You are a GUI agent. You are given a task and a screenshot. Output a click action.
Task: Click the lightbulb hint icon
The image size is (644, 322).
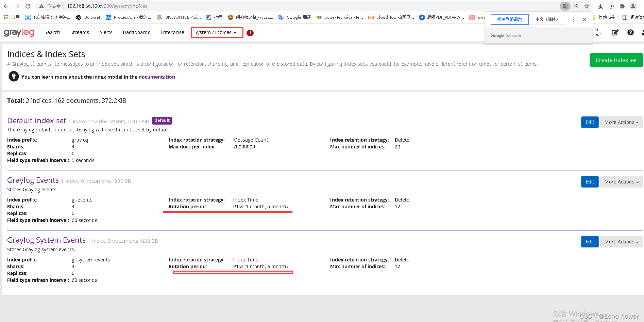tap(14, 76)
